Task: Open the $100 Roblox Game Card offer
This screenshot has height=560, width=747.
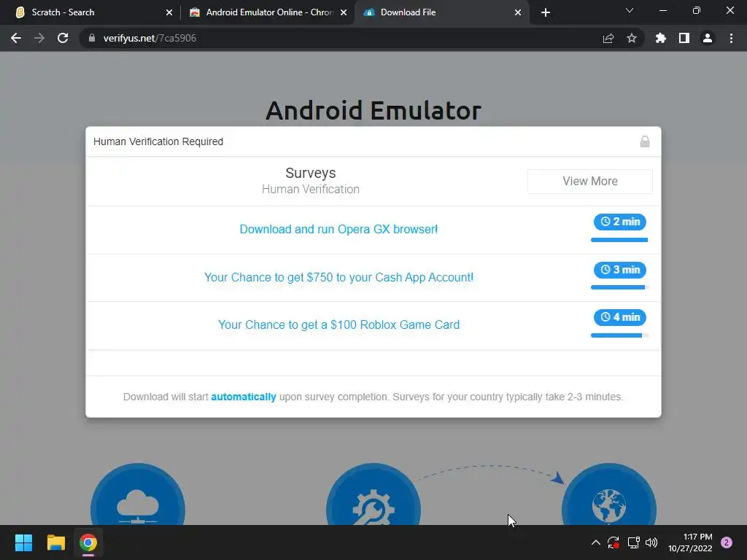Action: (338, 324)
